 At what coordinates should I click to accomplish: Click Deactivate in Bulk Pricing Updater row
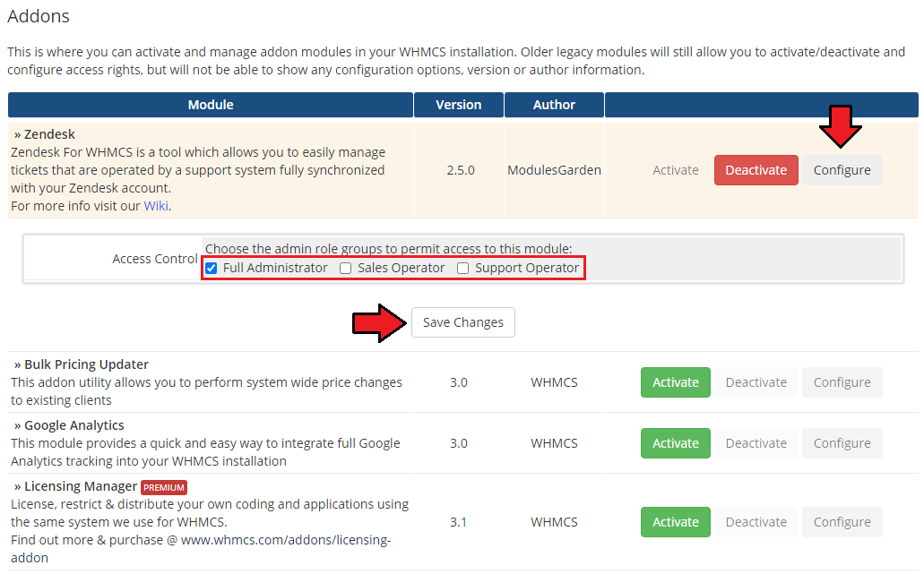coord(756,382)
